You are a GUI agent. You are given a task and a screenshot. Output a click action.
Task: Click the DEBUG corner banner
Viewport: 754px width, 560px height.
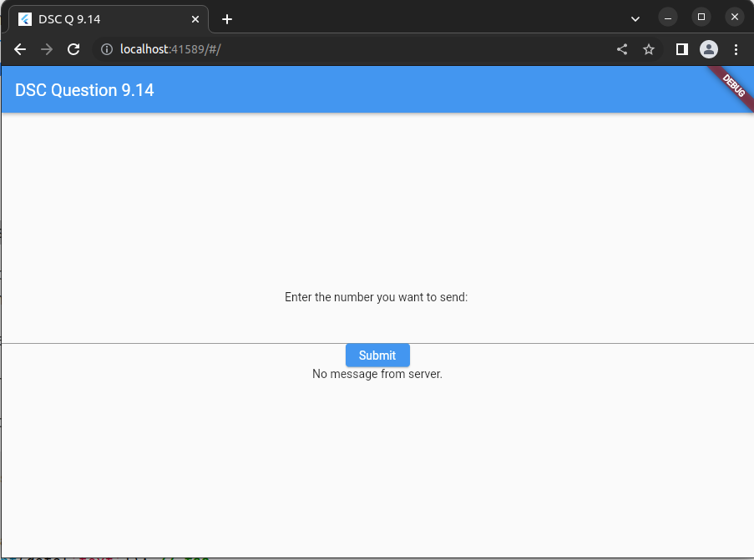[733, 85]
